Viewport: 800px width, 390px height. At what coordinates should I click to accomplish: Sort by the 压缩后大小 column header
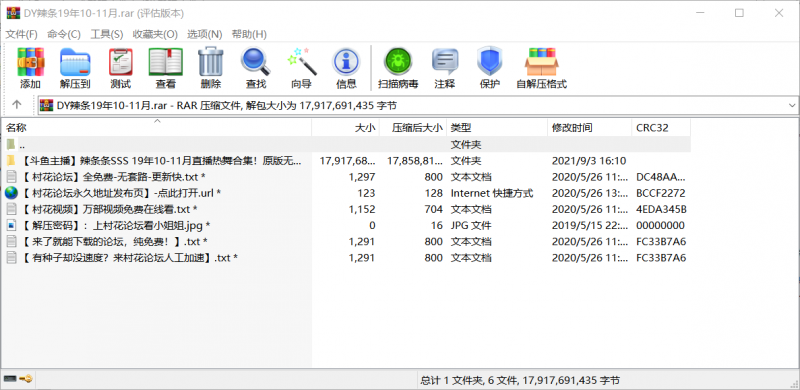413,128
